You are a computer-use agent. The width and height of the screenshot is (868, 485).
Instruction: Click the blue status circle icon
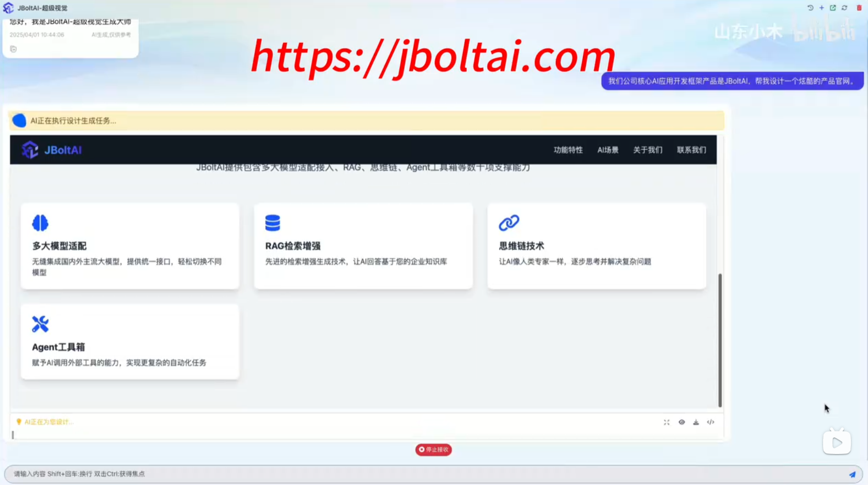[19, 120]
